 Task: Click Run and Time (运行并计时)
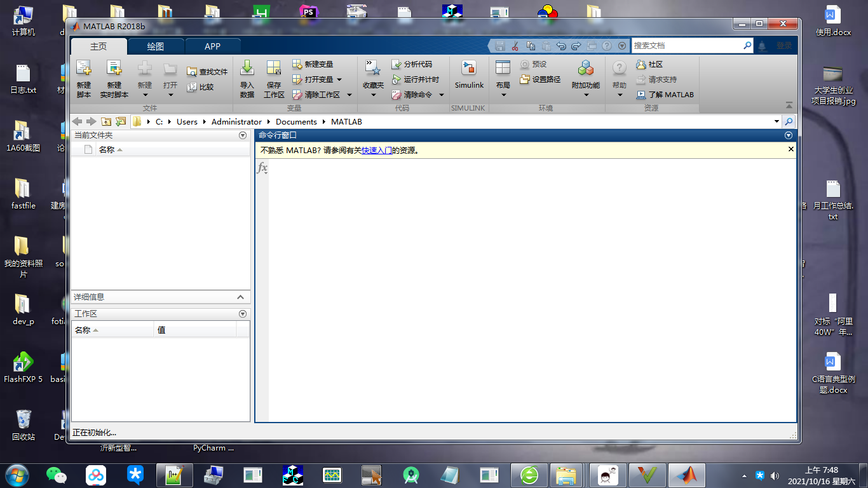(x=415, y=79)
